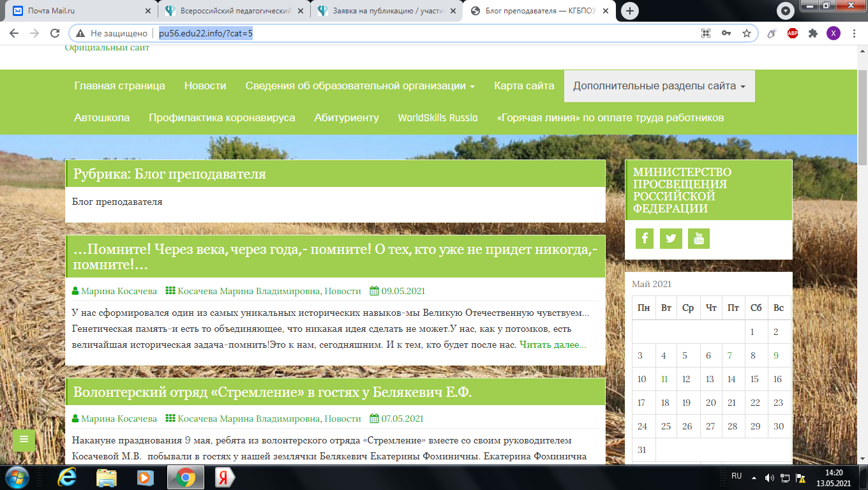Click the AdBlock Plus extension icon
The width and height of the screenshot is (868, 490).
click(792, 33)
